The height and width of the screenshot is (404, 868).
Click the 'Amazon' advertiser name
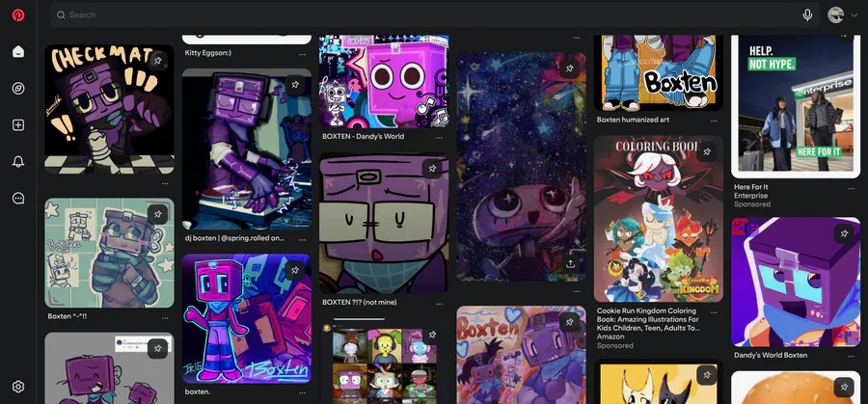click(x=610, y=337)
